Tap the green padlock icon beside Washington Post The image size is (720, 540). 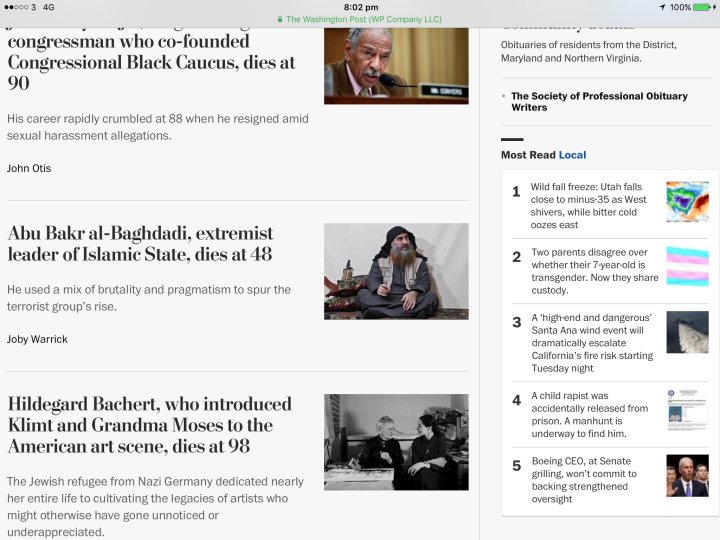280,19
